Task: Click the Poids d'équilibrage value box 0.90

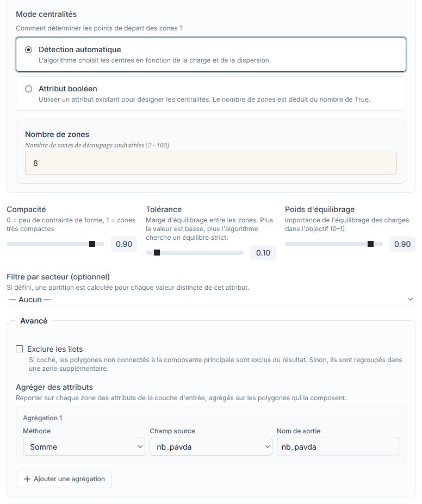Action: (x=402, y=244)
